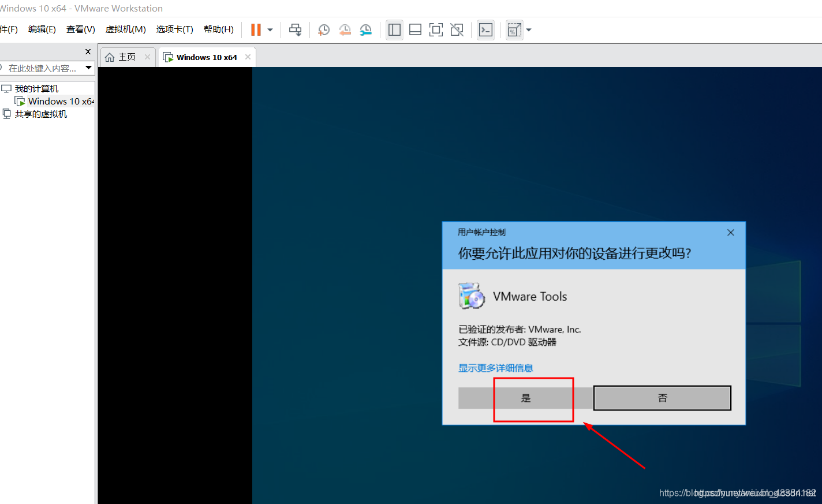This screenshot has height=504, width=822.
Task: Close the library side panel
Action: [x=88, y=51]
